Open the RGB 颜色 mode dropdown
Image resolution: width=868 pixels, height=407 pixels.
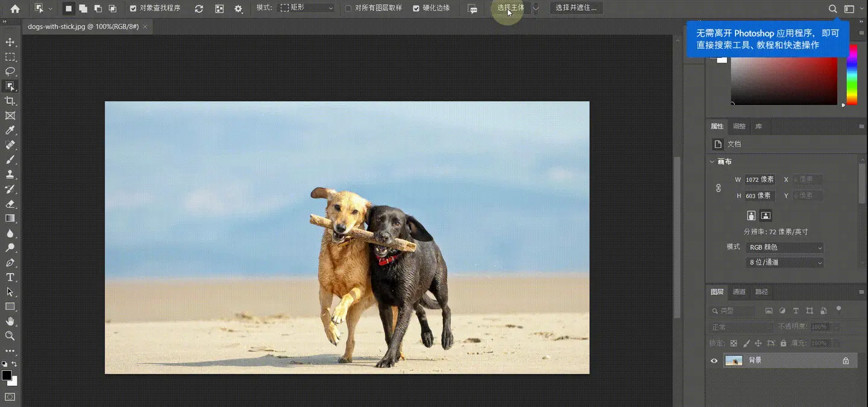click(x=785, y=248)
